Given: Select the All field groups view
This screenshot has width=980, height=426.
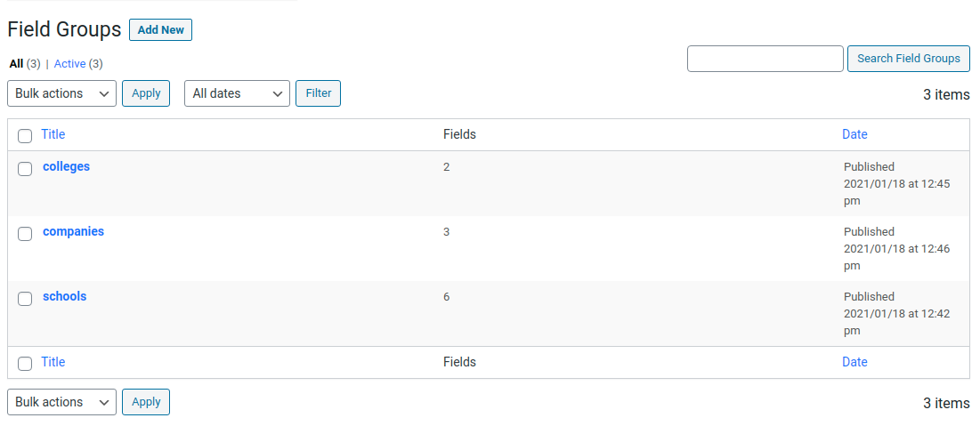Looking at the screenshot, I should coord(16,64).
